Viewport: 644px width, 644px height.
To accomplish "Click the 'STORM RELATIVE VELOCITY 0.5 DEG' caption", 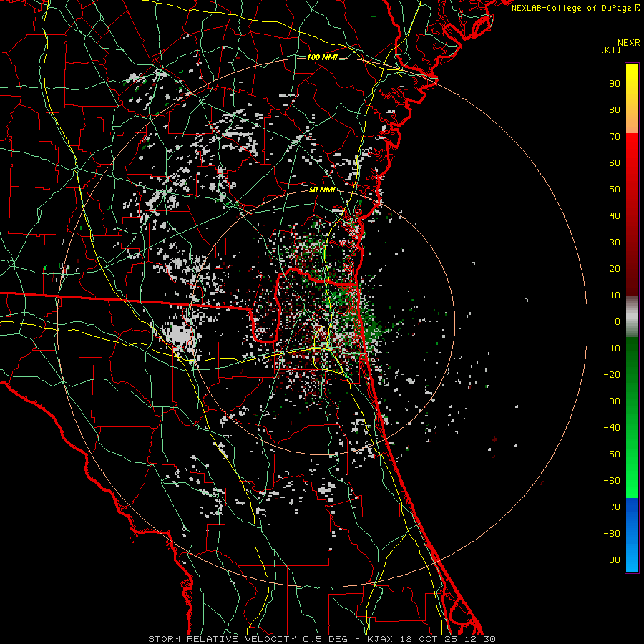I will click(x=248, y=639).
